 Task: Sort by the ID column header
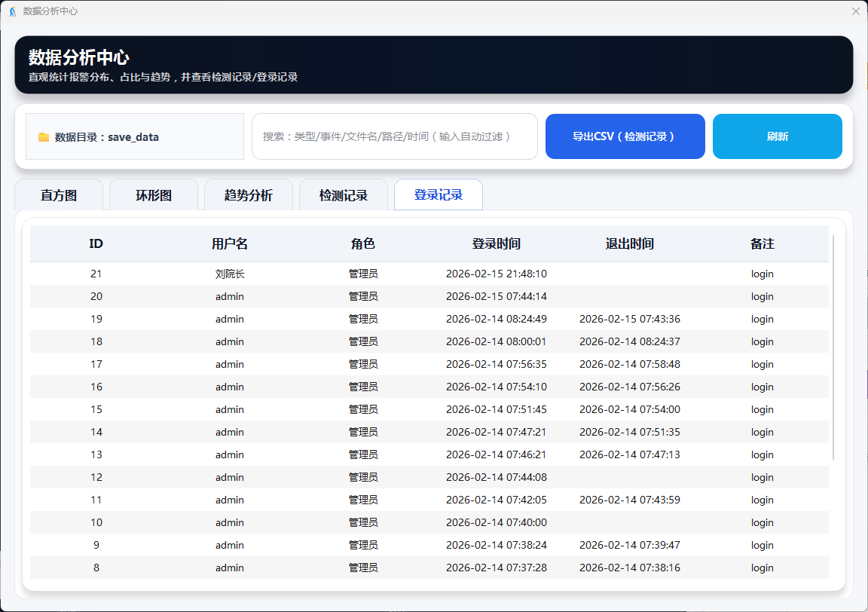tap(96, 244)
